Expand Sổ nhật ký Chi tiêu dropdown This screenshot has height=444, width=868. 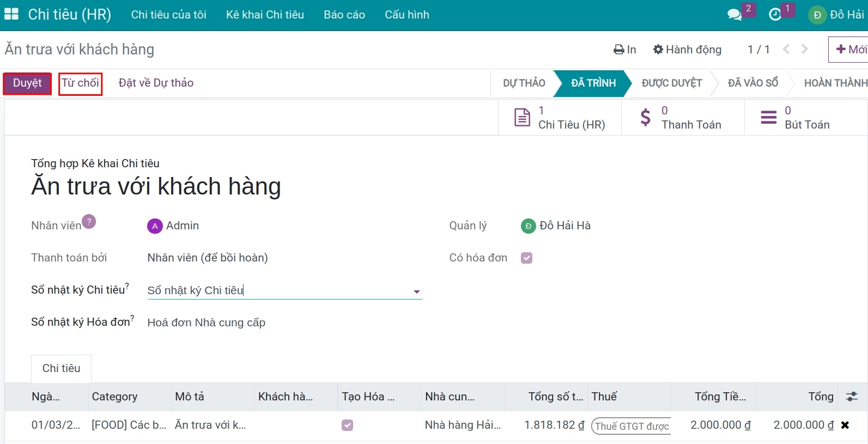tap(417, 291)
